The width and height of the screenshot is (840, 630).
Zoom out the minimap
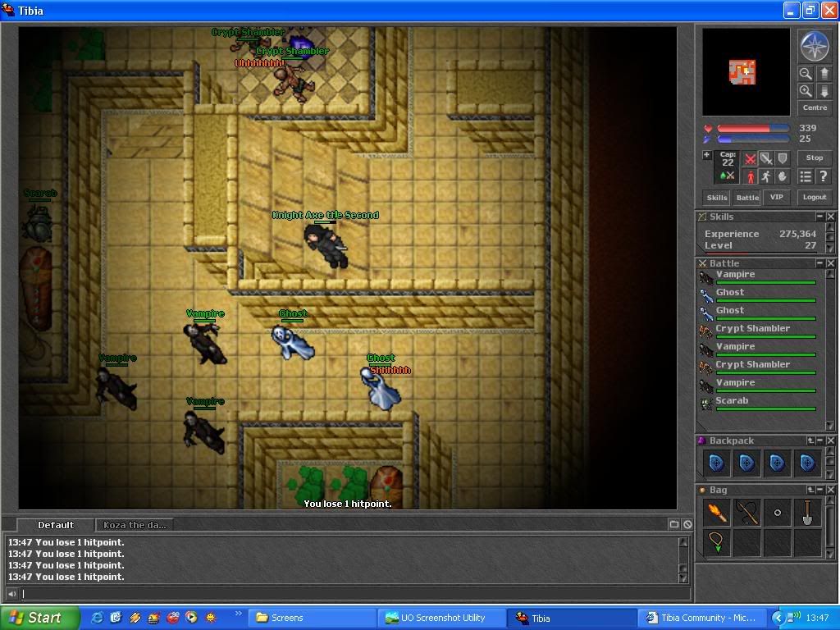coord(805,73)
